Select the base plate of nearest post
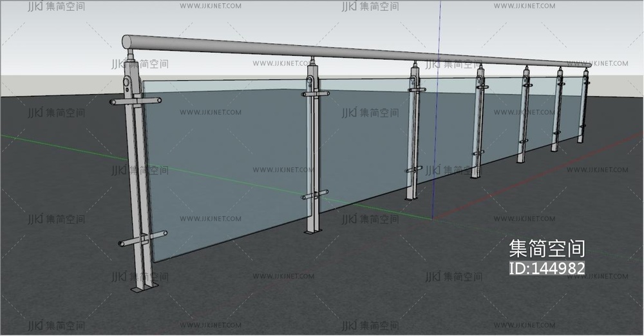 pos(144,288)
